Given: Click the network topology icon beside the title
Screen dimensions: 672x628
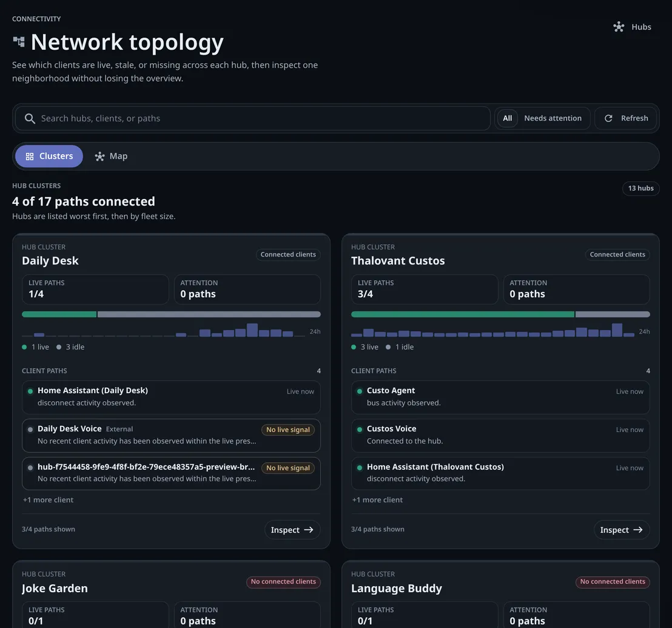Looking at the screenshot, I should point(18,42).
